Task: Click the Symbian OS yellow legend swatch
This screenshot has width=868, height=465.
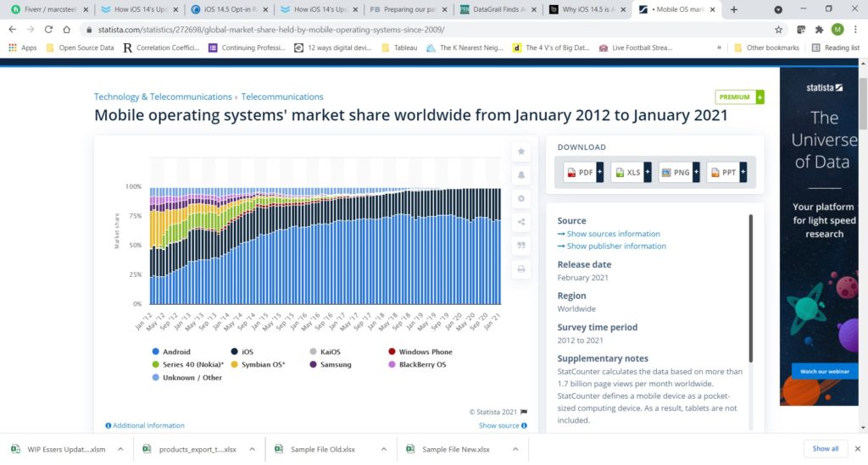Action: [x=235, y=364]
